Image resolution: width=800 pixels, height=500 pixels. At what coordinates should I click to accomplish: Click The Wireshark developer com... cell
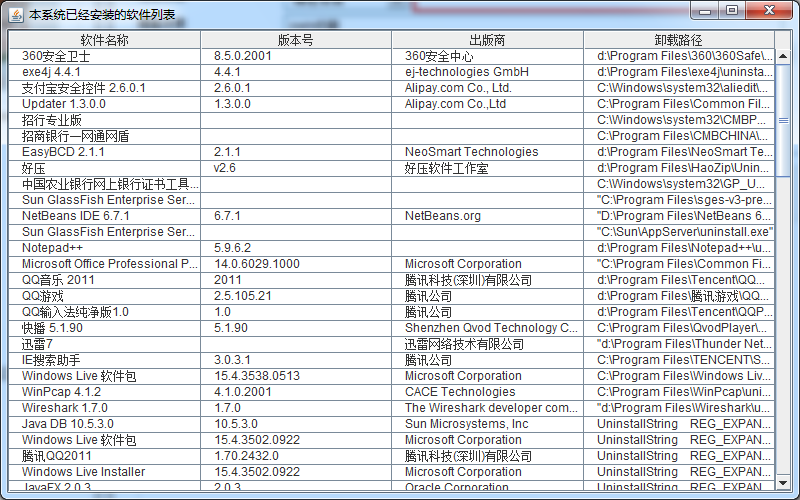(487, 408)
